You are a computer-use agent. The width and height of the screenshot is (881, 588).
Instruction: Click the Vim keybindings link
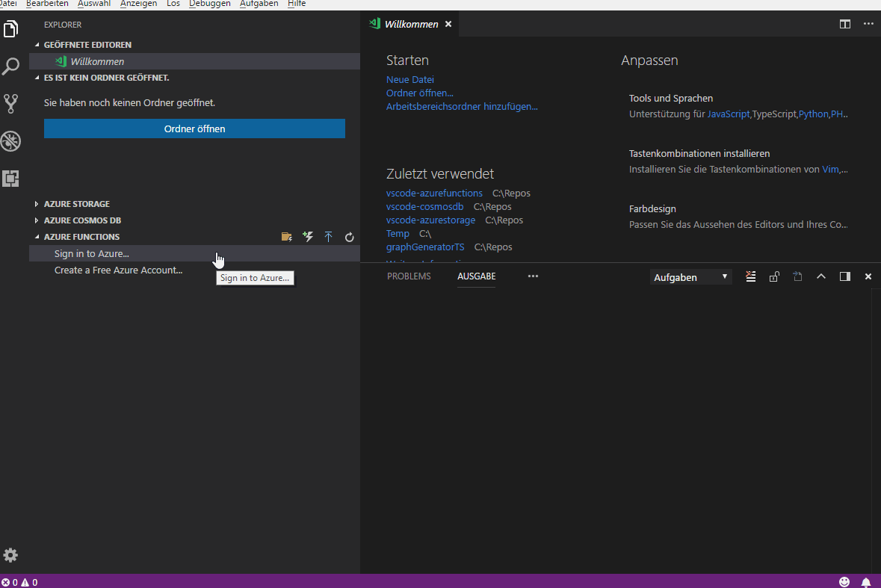point(830,169)
